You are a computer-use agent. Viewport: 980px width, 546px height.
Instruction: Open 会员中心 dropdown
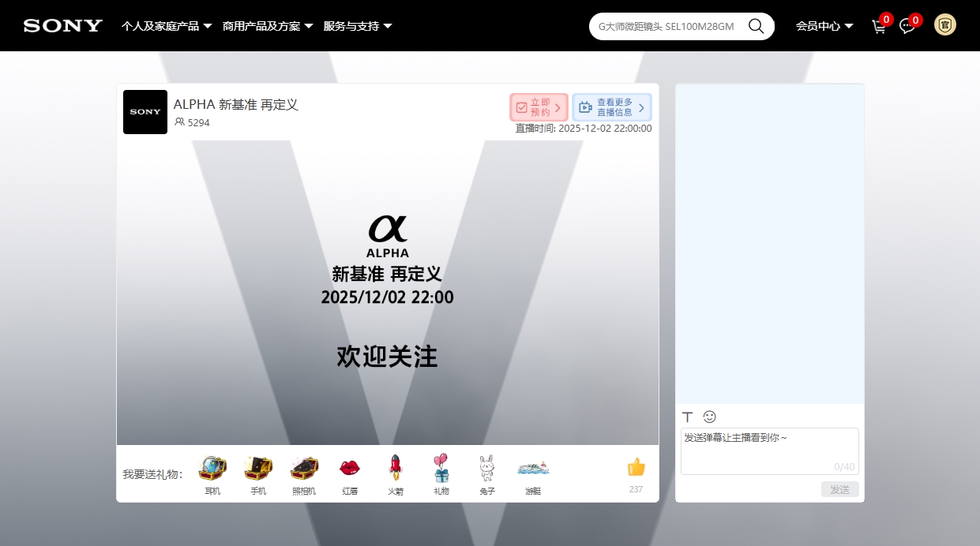(x=824, y=26)
